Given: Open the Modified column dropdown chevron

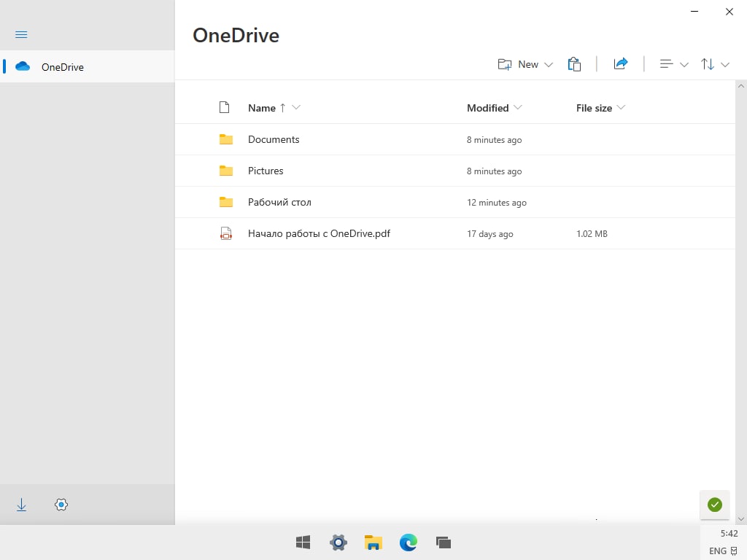Looking at the screenshot, I should coord(518,108).
